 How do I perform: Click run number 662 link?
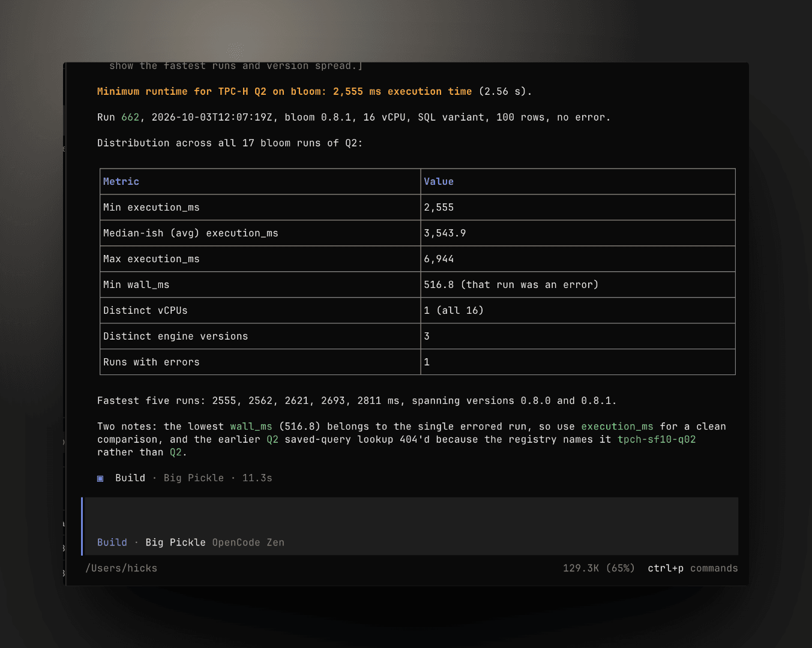click(x=130, y=118)
